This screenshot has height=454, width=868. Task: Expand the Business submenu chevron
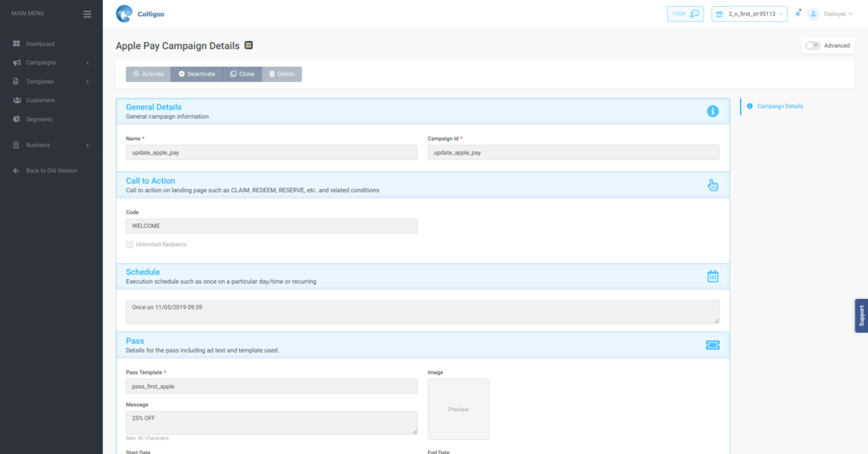[87, 145]
